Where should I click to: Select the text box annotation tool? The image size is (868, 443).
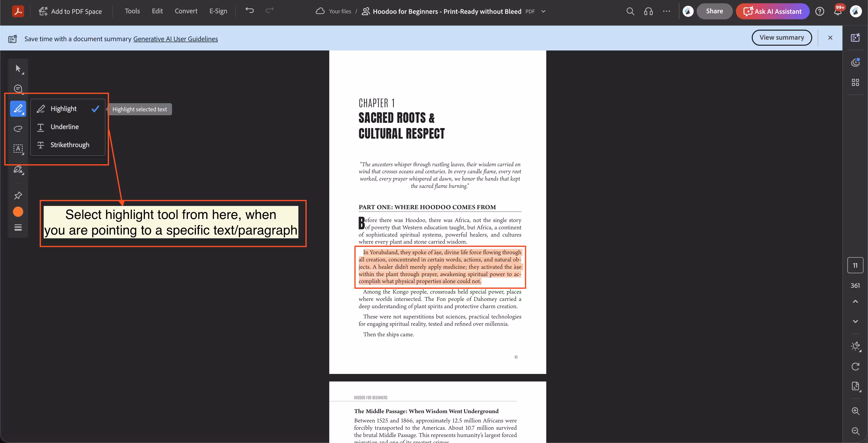[18, 149]
